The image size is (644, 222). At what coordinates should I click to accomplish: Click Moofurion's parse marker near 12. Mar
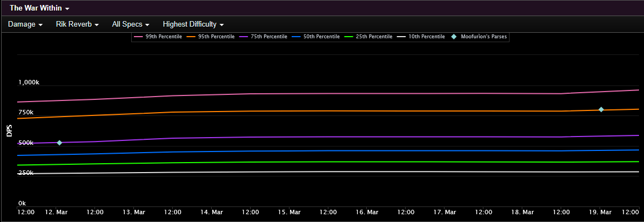[x=59, y=143]
